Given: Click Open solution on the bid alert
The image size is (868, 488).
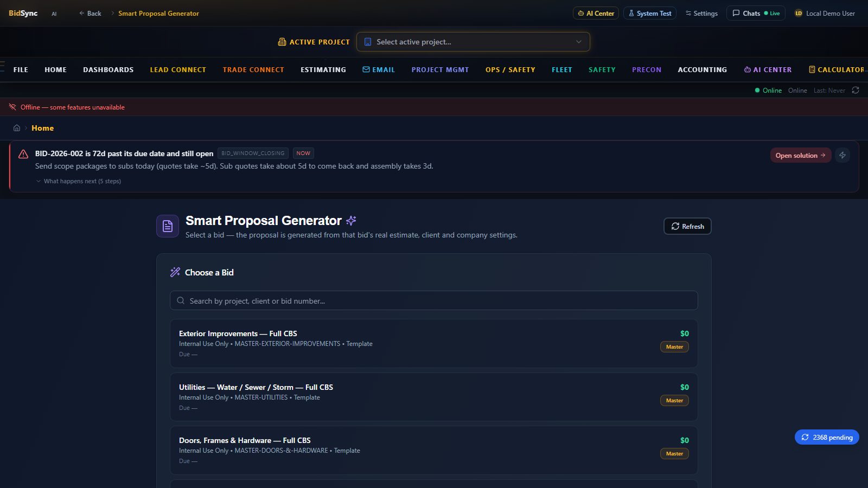Looking at the screenshot, I should tap(800, 155).
